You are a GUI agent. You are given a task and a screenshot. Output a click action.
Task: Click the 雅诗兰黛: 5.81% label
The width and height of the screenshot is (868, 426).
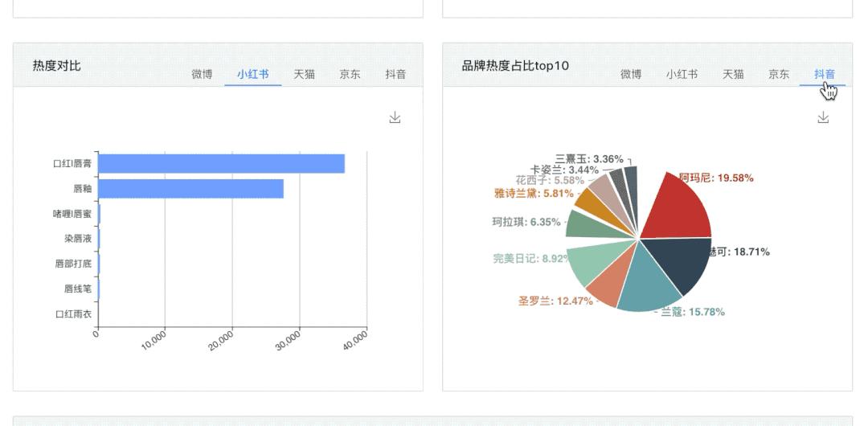click(x=534, y=194)
